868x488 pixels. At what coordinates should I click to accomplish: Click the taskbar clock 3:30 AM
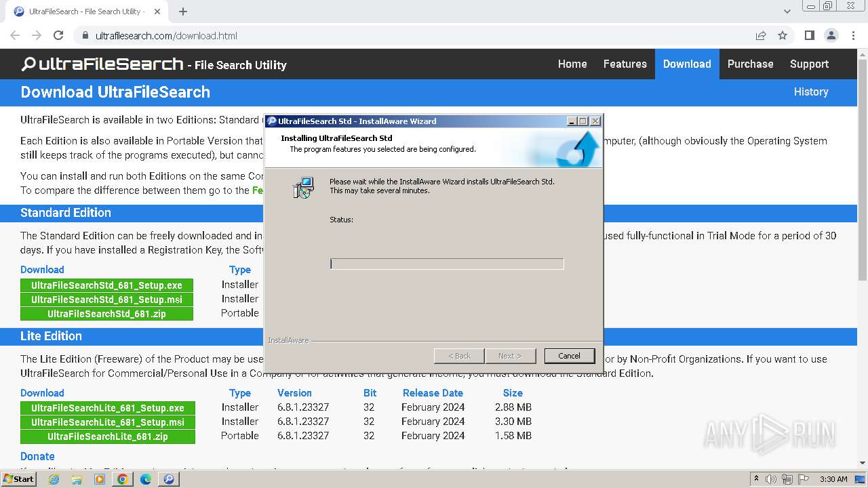point(833,479)
